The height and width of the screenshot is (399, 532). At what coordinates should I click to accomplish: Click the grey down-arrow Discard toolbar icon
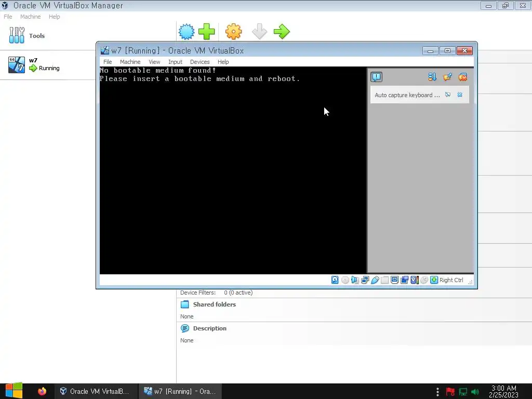tap(260, 32)
